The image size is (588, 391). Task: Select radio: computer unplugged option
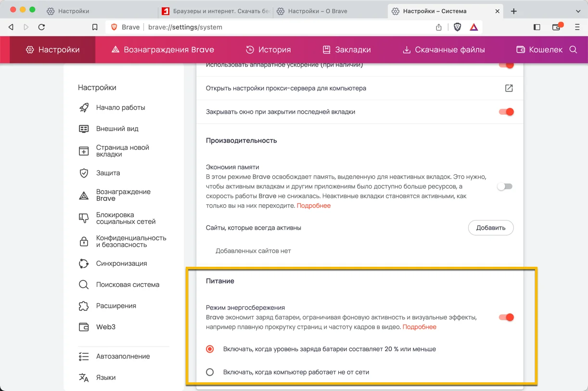(x=210, y=372)
